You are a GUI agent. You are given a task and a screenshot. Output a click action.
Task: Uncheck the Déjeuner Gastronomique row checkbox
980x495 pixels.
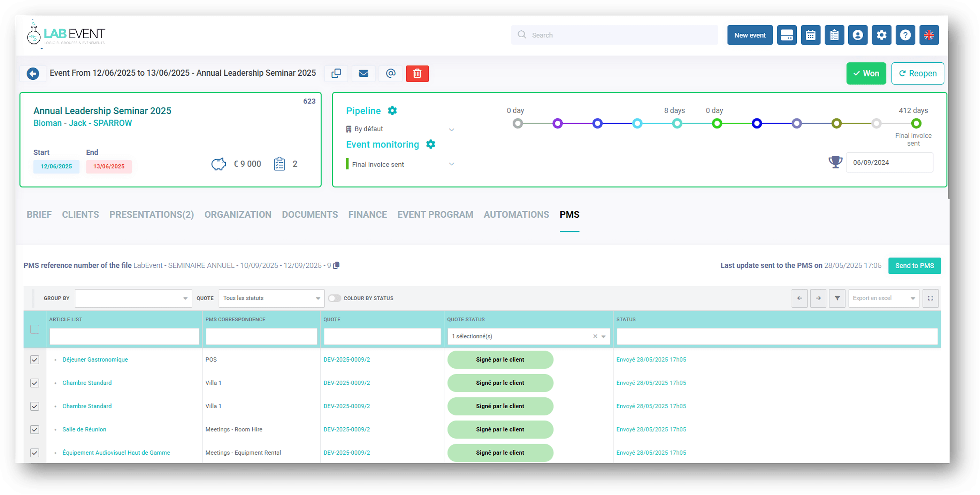(x=35, y=359)
